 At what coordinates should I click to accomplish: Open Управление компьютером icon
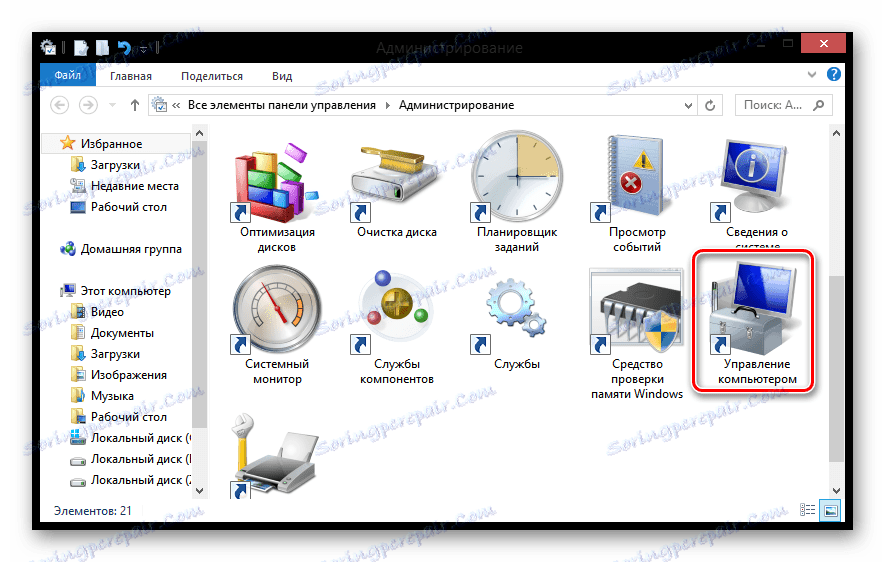coord(754,310)
